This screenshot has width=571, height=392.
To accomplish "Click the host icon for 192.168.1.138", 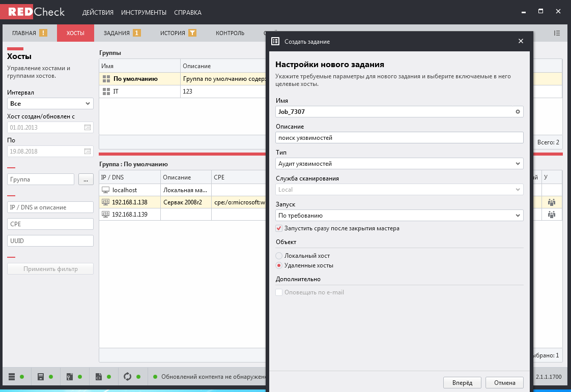I will click(106, 202).
